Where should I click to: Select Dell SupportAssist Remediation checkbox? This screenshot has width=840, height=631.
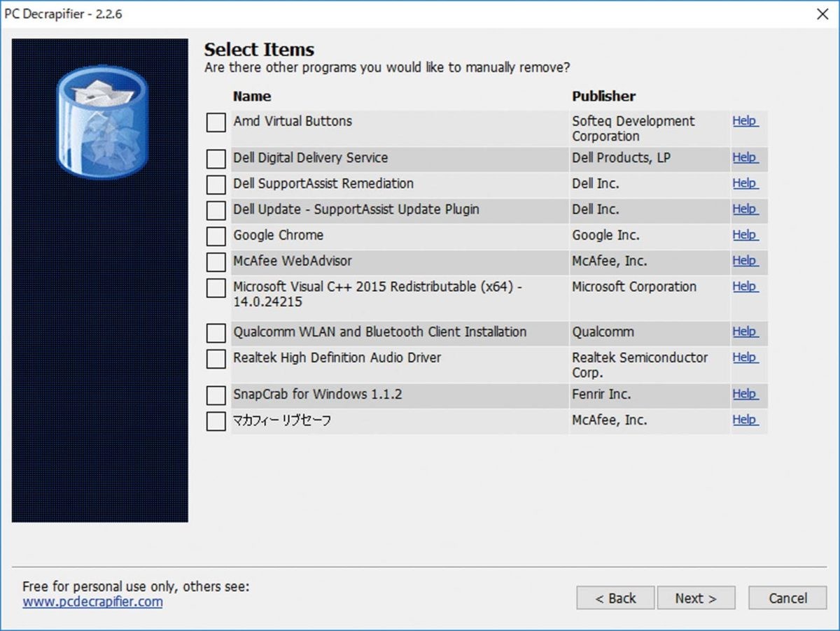pos(216,185)
